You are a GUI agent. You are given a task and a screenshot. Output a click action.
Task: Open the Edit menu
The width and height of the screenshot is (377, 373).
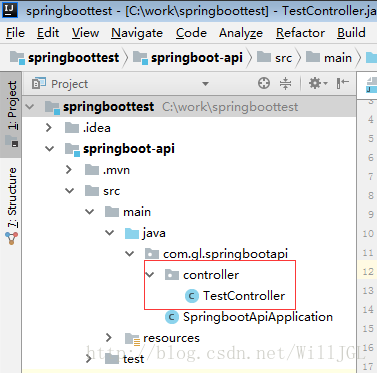48,33
